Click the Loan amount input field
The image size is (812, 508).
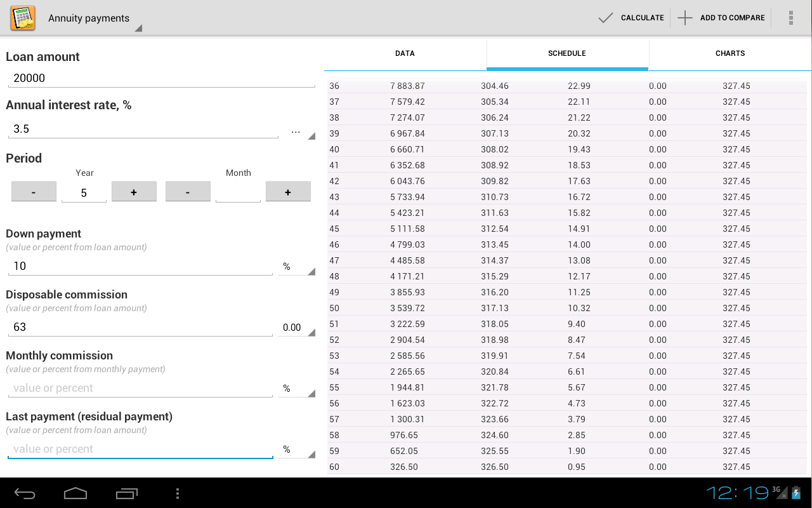click(161, 78)
